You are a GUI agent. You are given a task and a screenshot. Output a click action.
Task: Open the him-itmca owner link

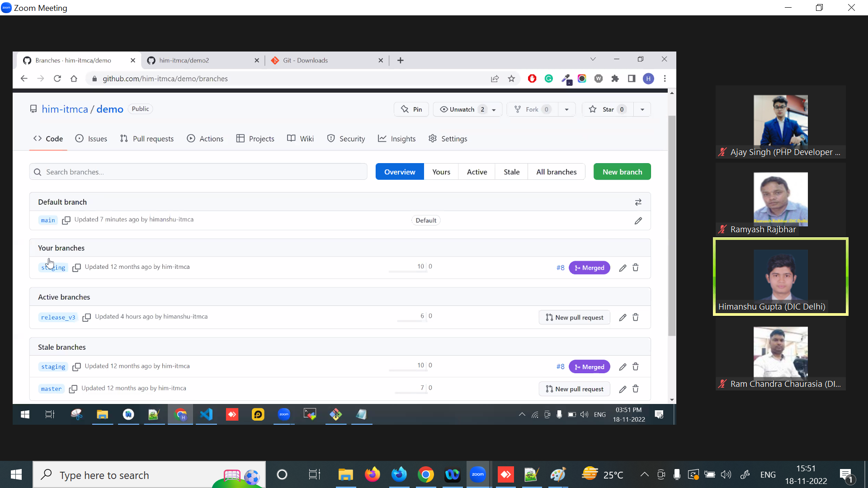pos(65,109)
